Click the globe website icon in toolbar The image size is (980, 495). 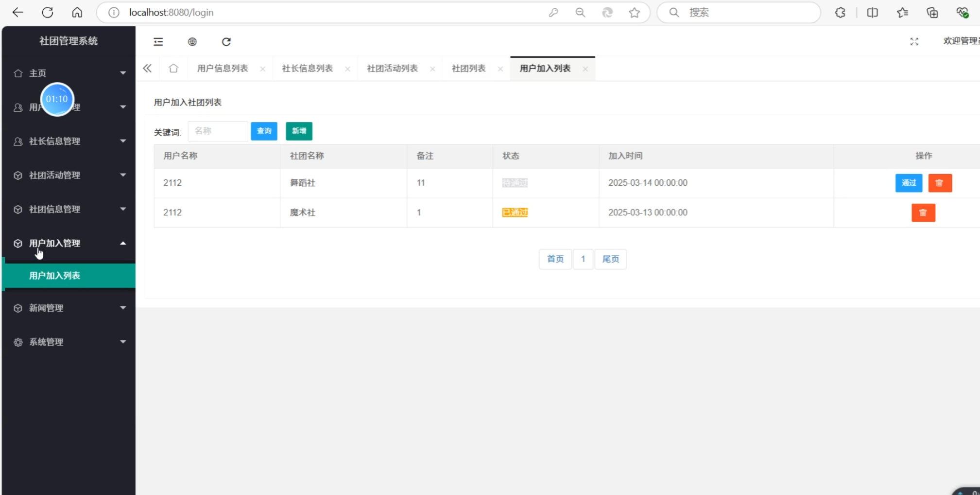[x=192, y=42]
